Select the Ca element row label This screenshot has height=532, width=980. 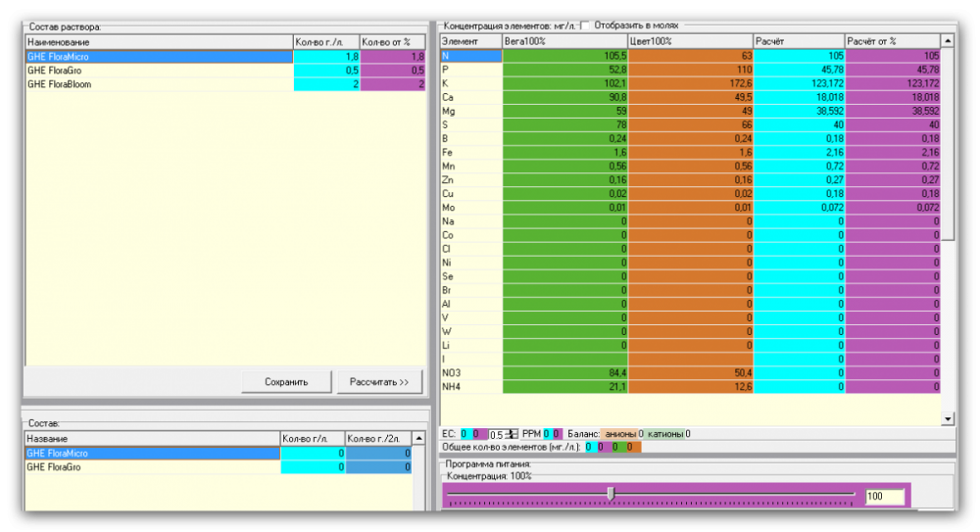point(471,97)
